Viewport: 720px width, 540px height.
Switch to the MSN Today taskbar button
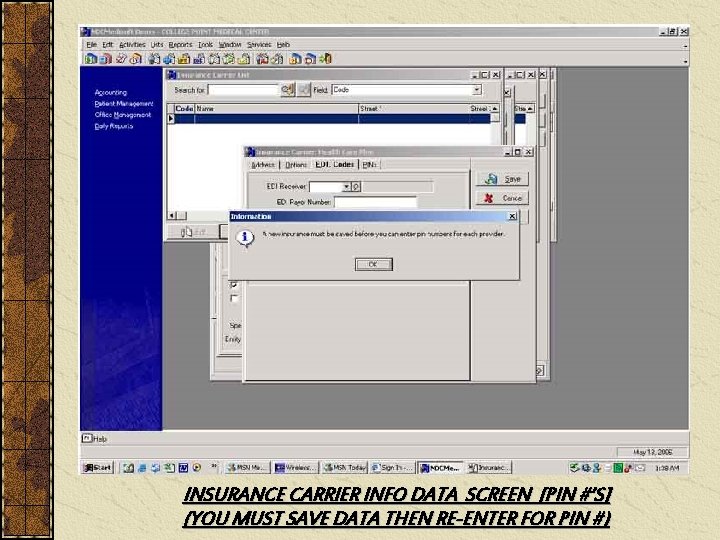tap(344, 468)
